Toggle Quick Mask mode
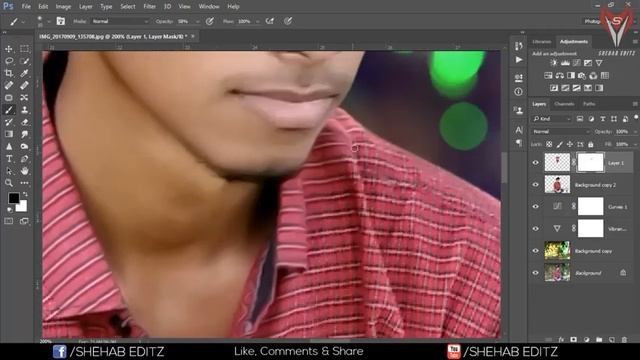Image resolution: width=640 pixels, height=360 pixels. (9, 221)
